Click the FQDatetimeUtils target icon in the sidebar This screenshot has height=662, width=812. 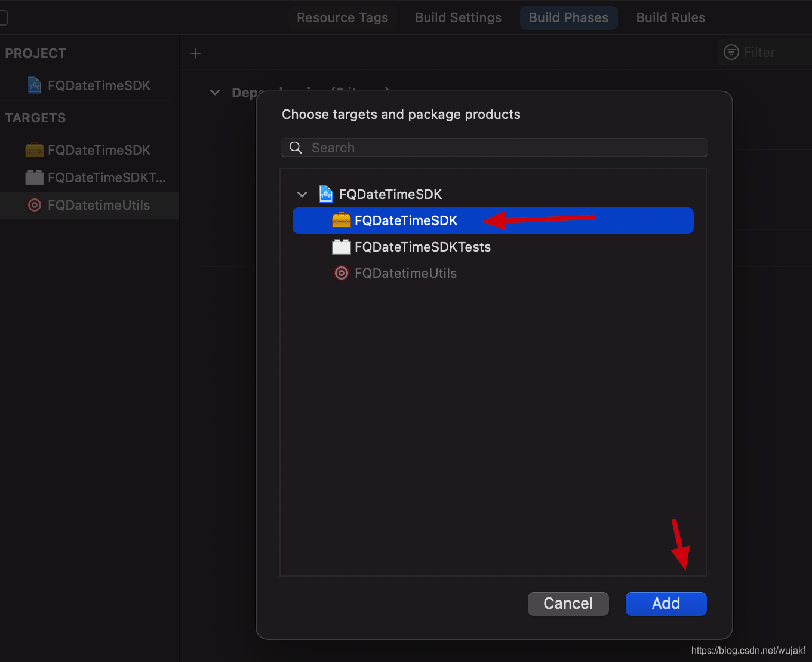[x=35, y=205]
